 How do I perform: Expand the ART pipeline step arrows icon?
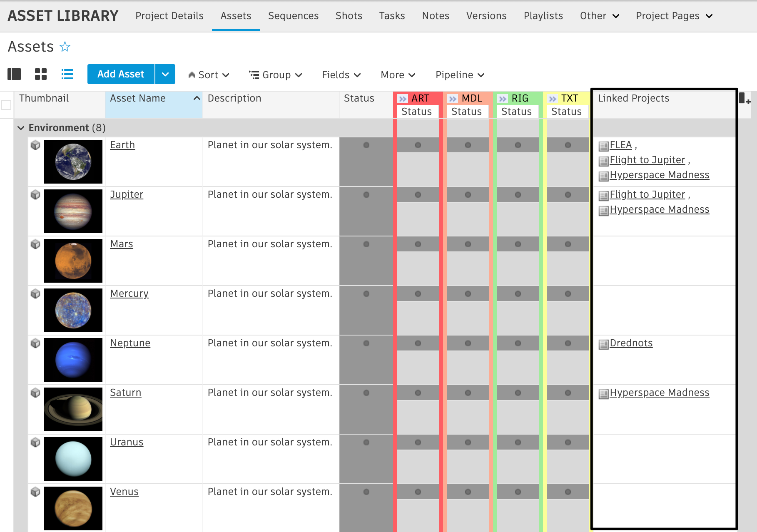(x=403, y=99)
